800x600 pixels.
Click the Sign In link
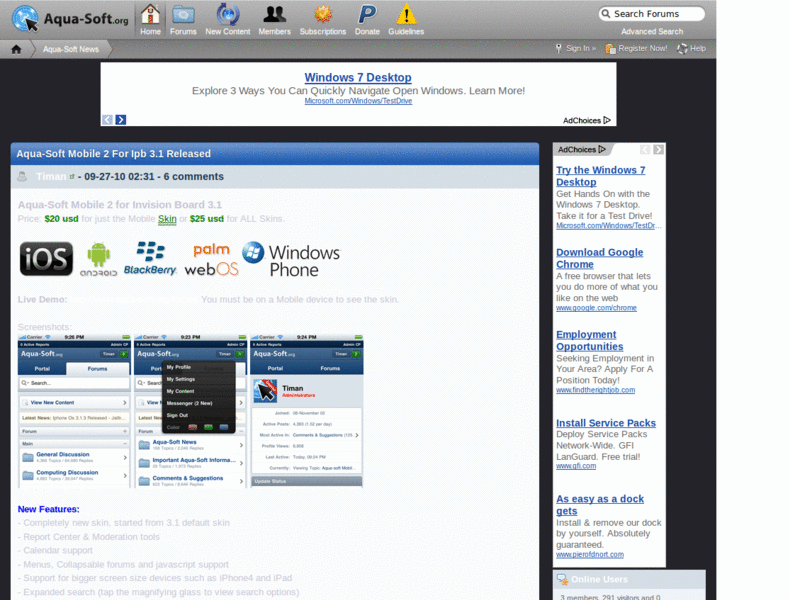click(x=581, y=48)
